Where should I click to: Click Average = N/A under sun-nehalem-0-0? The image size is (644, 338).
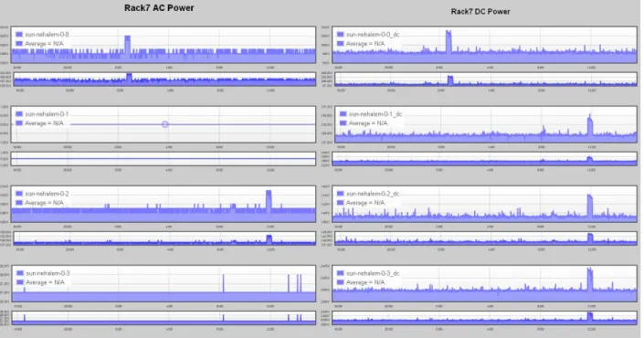pyautogui.click(x=44, y=44)
